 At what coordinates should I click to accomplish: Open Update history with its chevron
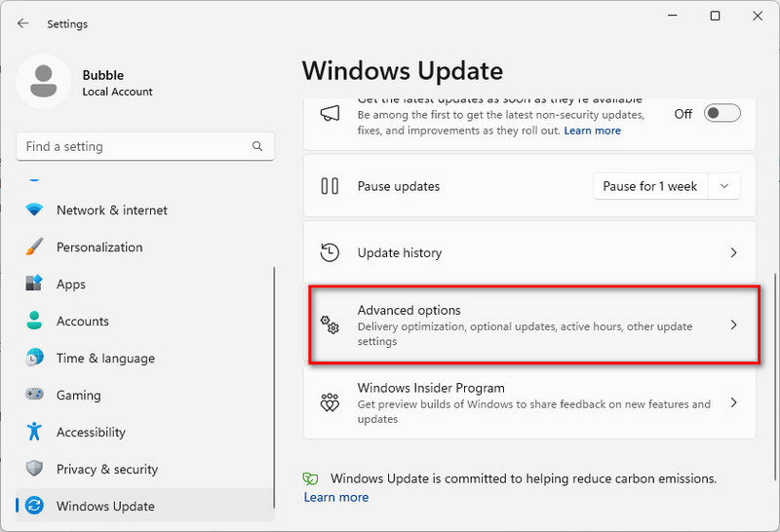pos(734,252)
